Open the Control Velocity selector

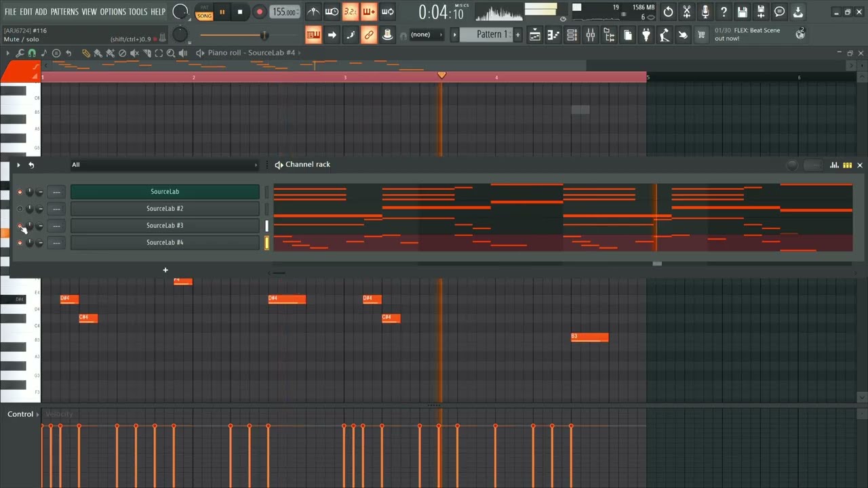[x=22, y=414]
